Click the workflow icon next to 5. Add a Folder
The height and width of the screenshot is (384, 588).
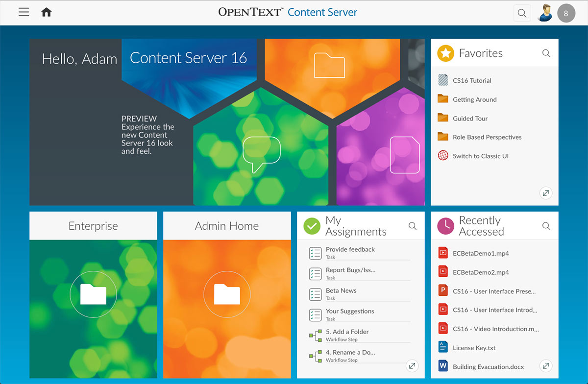[315, 336]
